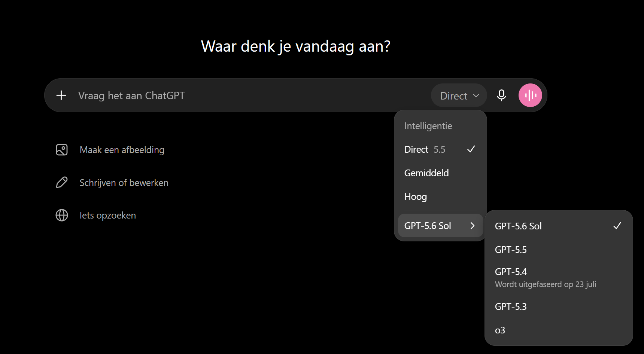This screenshot has height=354, width=644.
Task: Click the pencil icon beside Schrijven of bewerken
Action: point(62,183)
